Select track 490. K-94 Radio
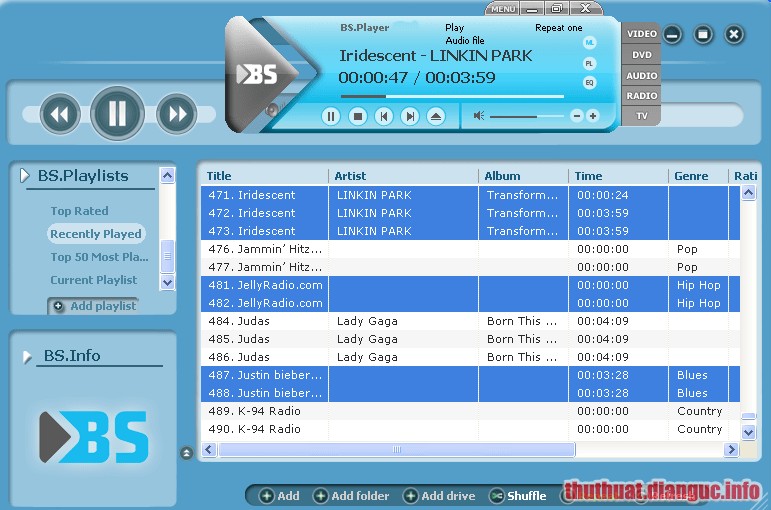Viewport: 771px width, 510px height. pyautogui.click(x=470, y=429)
